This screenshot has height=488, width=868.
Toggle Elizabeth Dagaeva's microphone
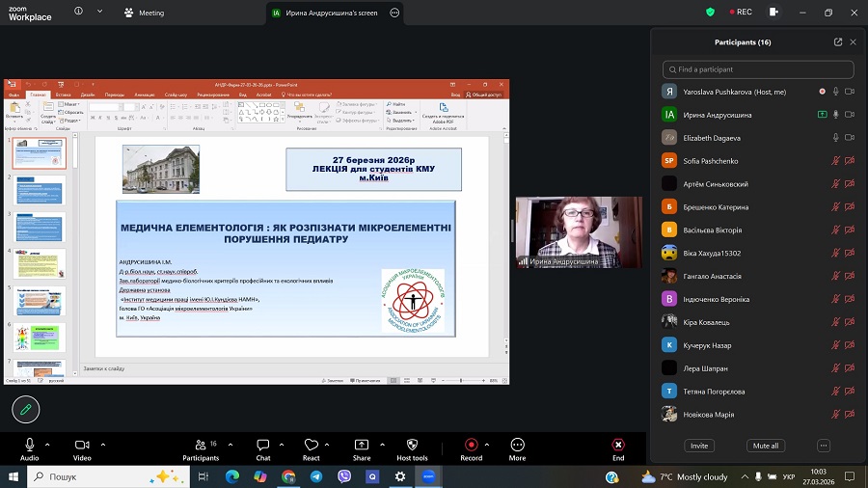[836, 138]
